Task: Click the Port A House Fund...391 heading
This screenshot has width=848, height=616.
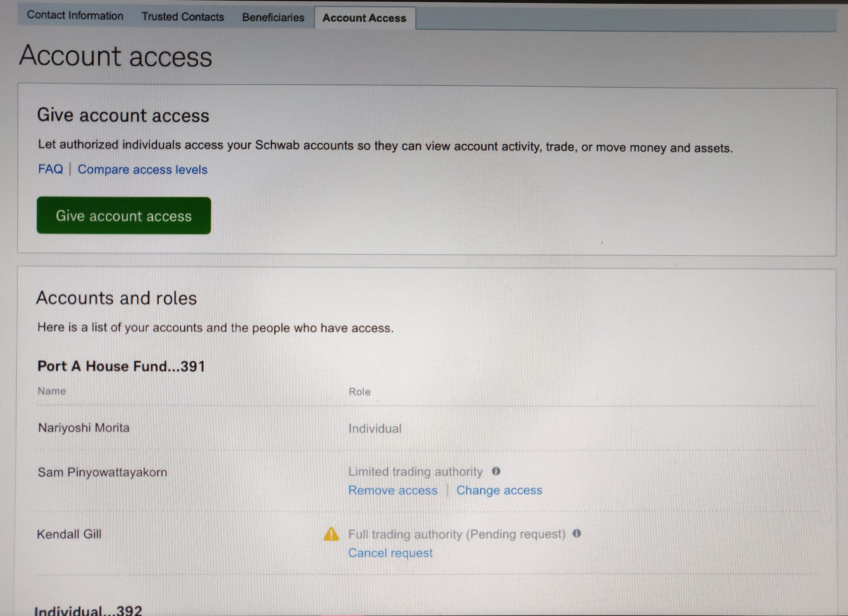Action: 121,366
